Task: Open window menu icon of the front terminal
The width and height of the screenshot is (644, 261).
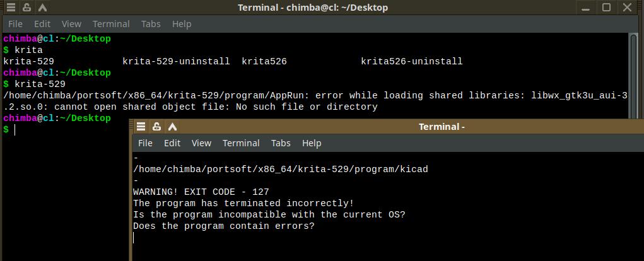Action: (141, 127)
